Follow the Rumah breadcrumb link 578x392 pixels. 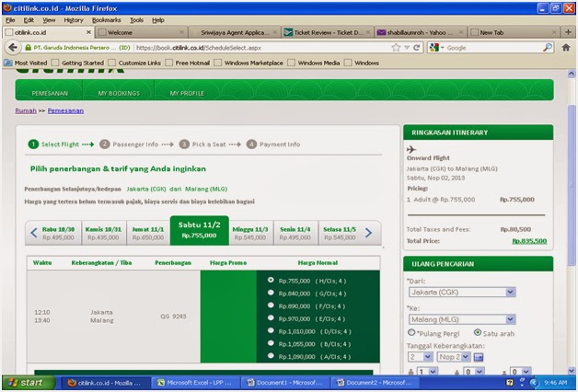(26, 110)
